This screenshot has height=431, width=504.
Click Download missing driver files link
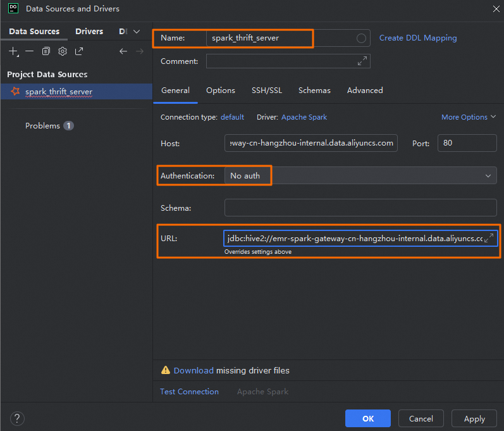[x=194, y=370]
